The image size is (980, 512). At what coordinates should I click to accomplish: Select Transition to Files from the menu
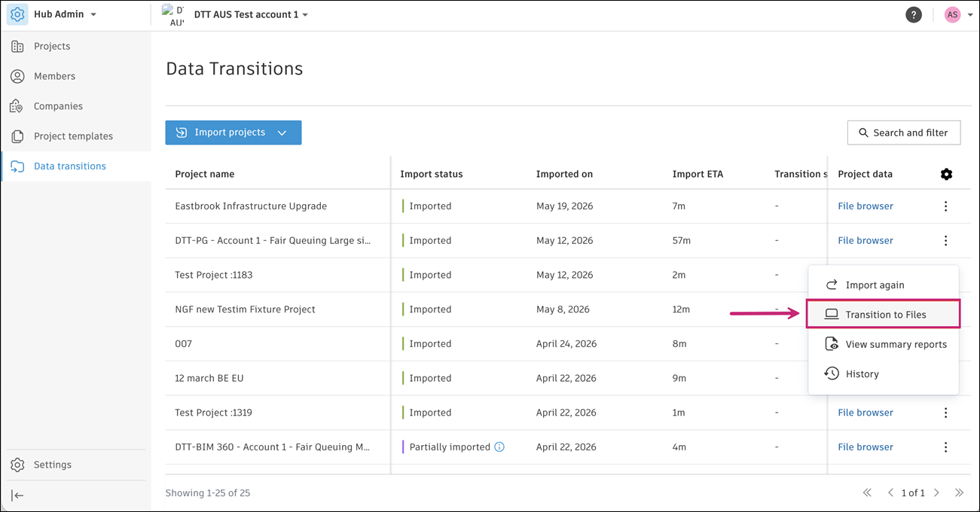(883, 315)
